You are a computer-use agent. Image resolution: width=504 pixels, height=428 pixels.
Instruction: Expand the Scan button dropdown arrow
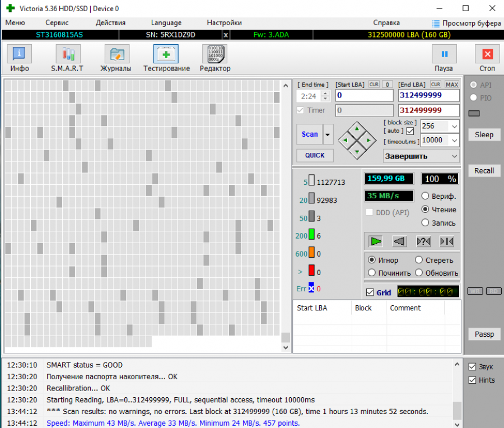[328, 134]
